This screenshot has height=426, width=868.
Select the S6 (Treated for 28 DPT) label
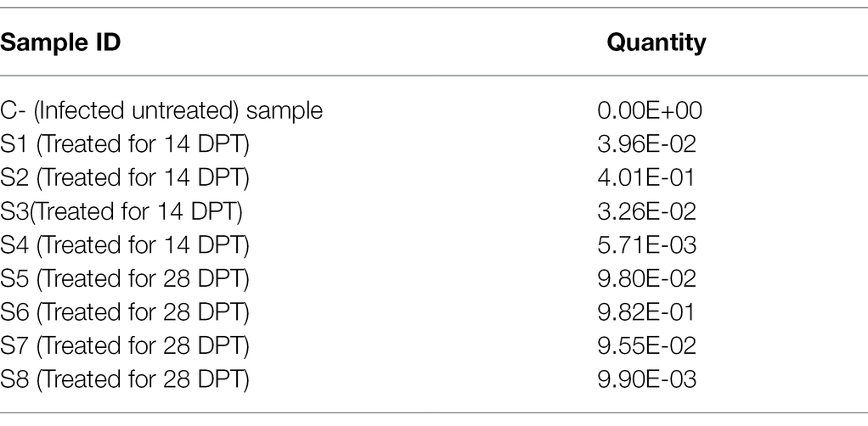pyautogui.click(x=125, y=312)
